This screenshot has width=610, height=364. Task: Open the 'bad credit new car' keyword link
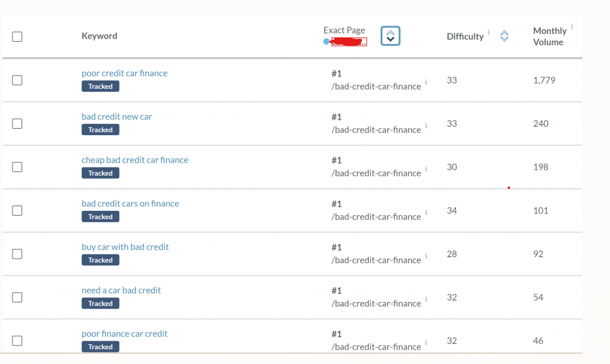coord(117,117)
